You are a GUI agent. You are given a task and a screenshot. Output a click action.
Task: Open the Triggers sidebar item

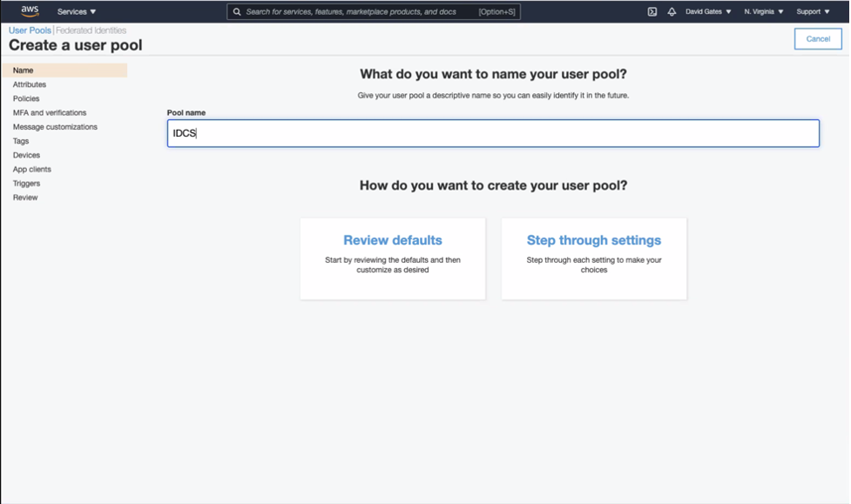coord(27,184)
